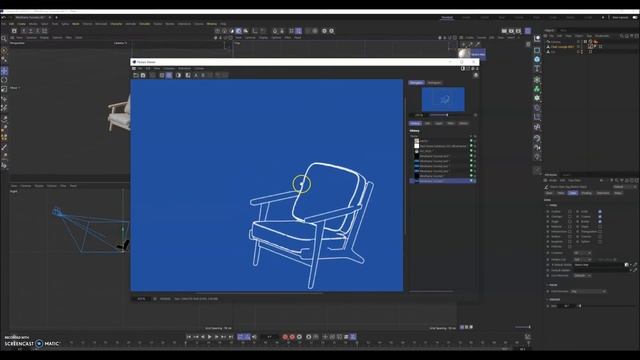This screenshot has width=640, height=360.
Task: Enable the Overlap lines checkbox
Action: [570, 216]
